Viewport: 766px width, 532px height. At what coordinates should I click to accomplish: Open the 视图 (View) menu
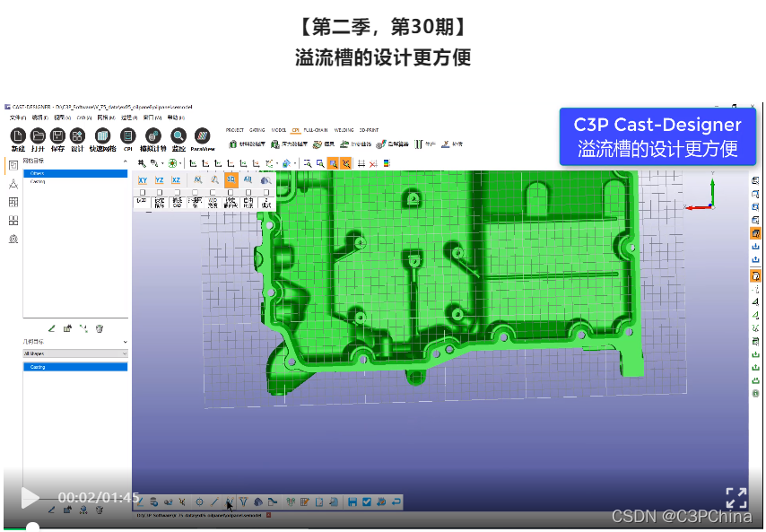tap(62, 118)
